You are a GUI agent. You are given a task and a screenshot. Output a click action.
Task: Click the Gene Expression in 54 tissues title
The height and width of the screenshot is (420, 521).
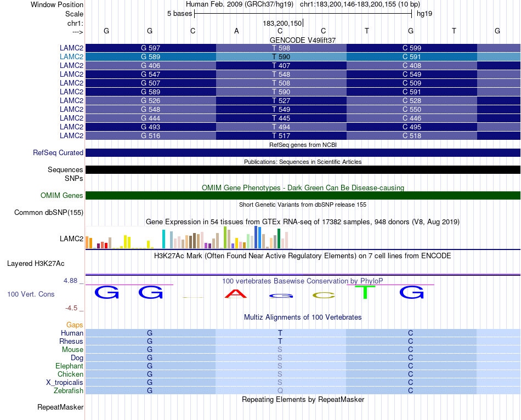coord(303,222)
